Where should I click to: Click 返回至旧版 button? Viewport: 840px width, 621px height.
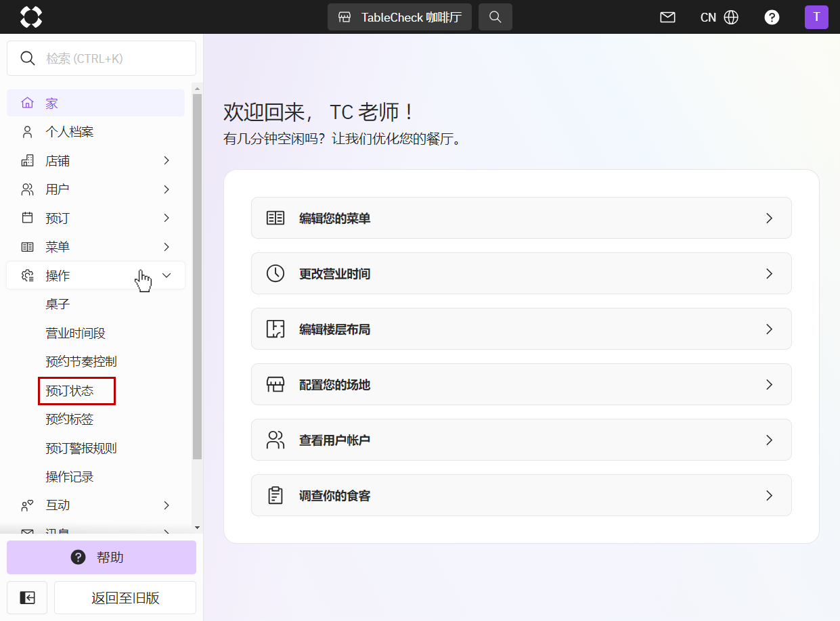coord(125,597)
